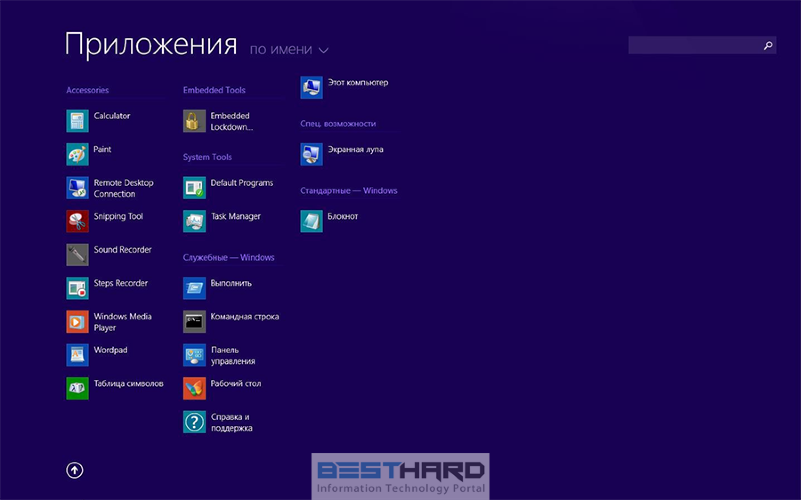Click the 'Calculator' text label
The height and width of the screenshot is (500, 801).
112,116
